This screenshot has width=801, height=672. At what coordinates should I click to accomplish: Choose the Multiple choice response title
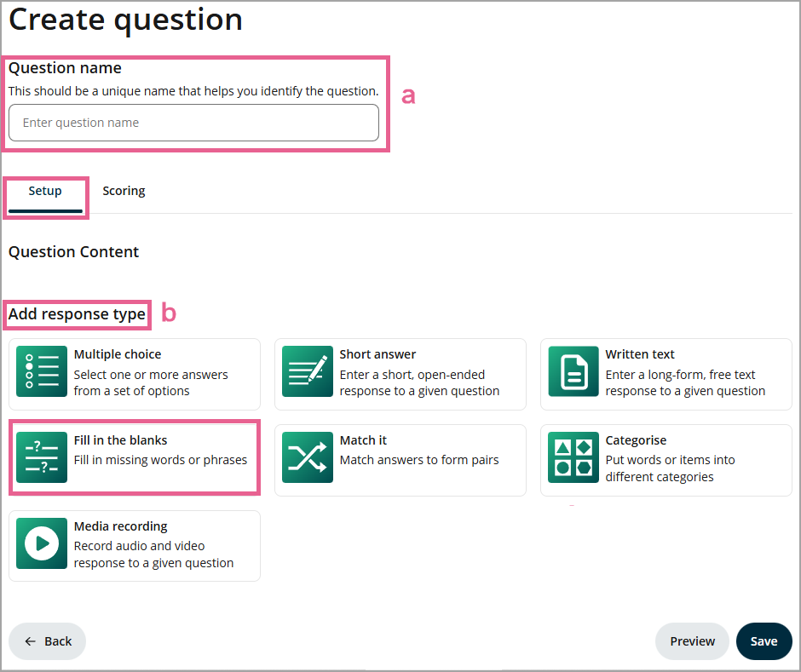pyautogui.click(x=118, y=354)
